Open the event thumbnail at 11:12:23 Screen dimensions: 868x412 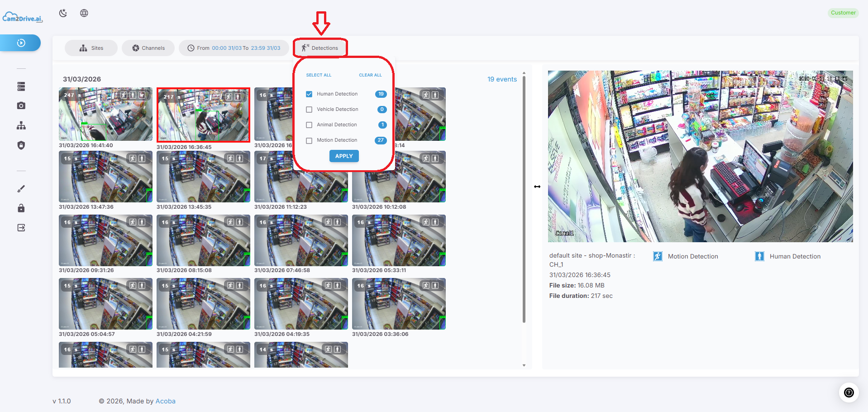click(x=301, y=177)
